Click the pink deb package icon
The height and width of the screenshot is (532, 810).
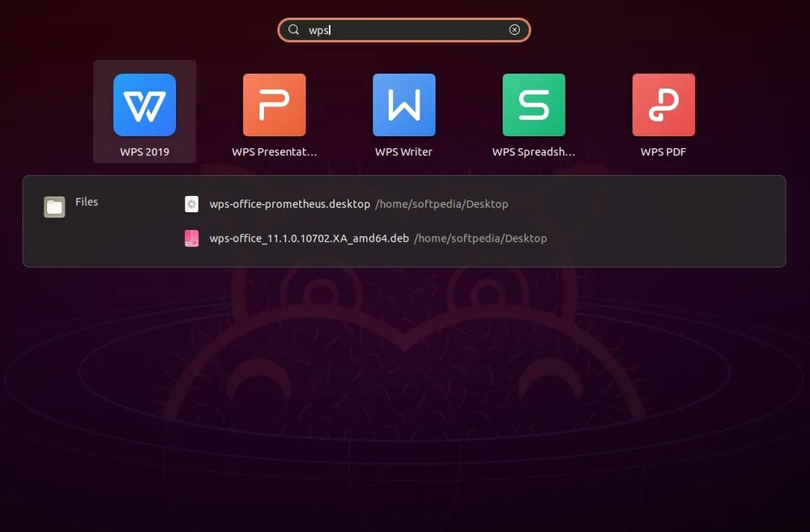[x=192, y=238]
